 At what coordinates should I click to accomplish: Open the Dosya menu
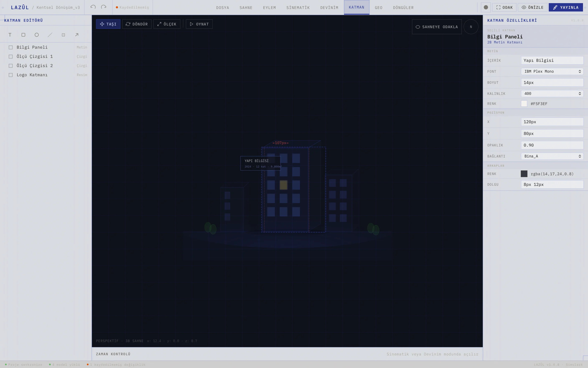pyautogui.click(x=223, y=8)
